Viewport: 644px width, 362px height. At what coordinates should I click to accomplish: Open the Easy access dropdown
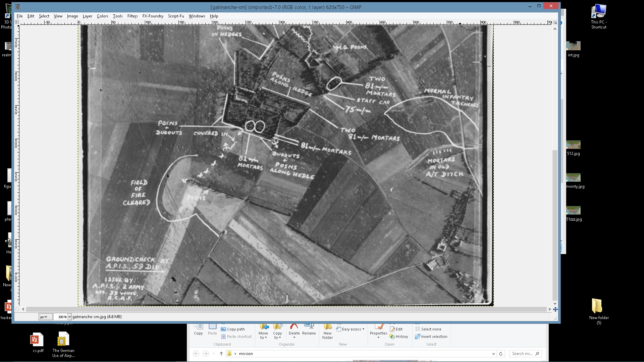350,329
